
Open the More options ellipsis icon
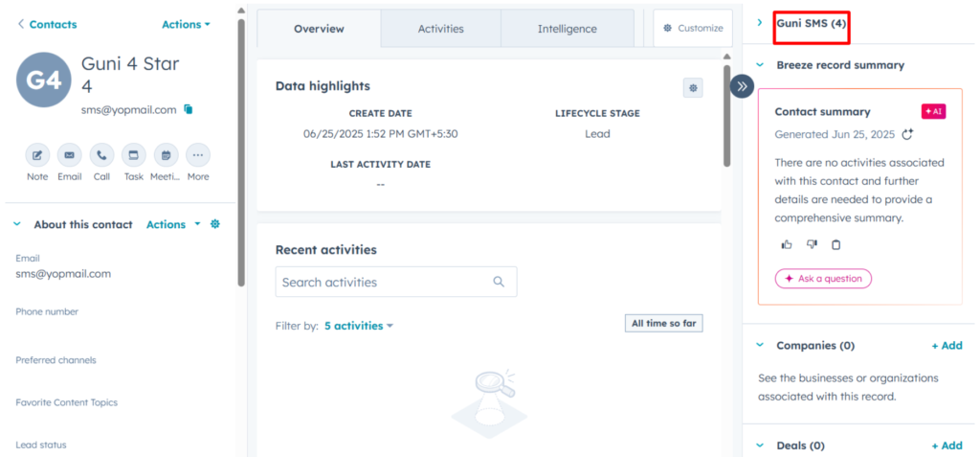coord(197,154)
